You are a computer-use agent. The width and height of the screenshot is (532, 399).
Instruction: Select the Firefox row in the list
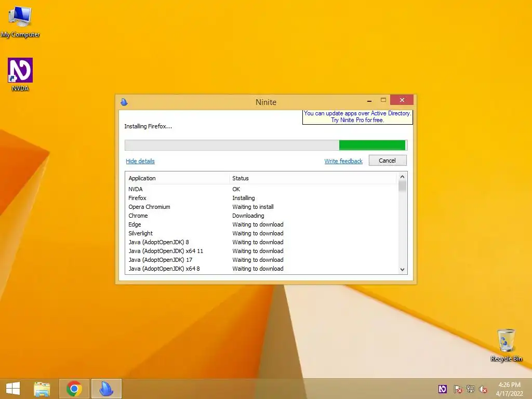[x=262, y=198]
